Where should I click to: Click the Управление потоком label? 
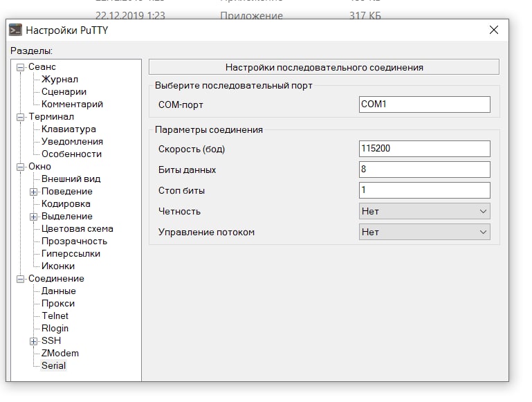pos(206,232)
